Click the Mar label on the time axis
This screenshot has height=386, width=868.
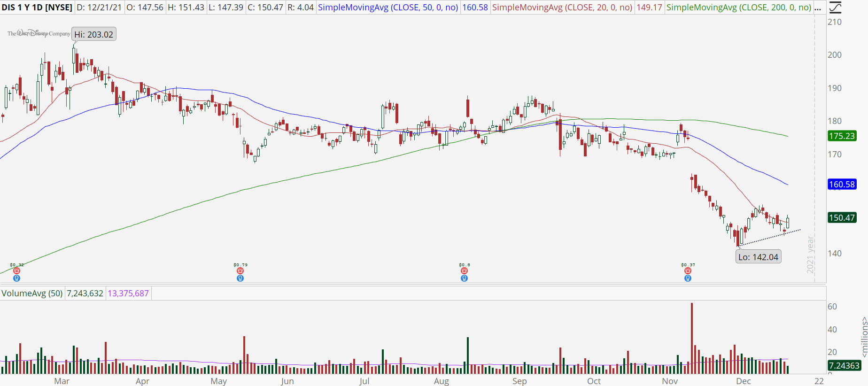[x=62, y=381]
